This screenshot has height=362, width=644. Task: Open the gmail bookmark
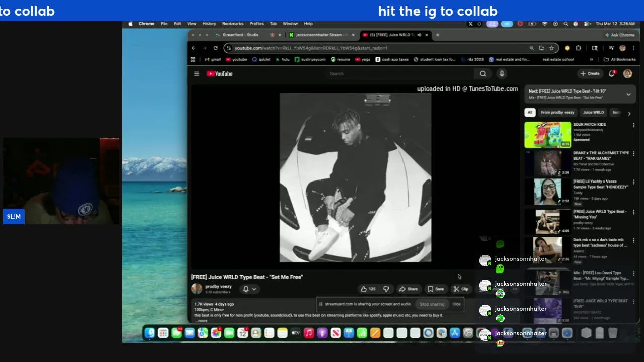click(213, 59)
